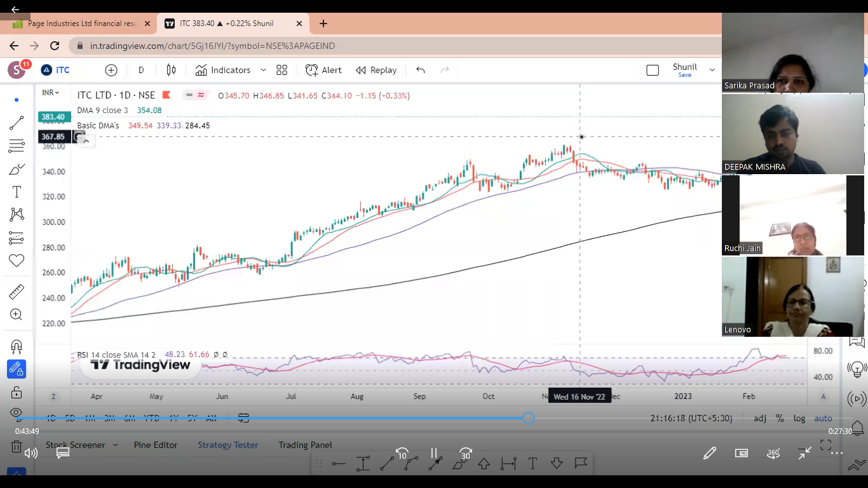Click the Alert button
Screen dimensions: 868x488
coord(323,70)
